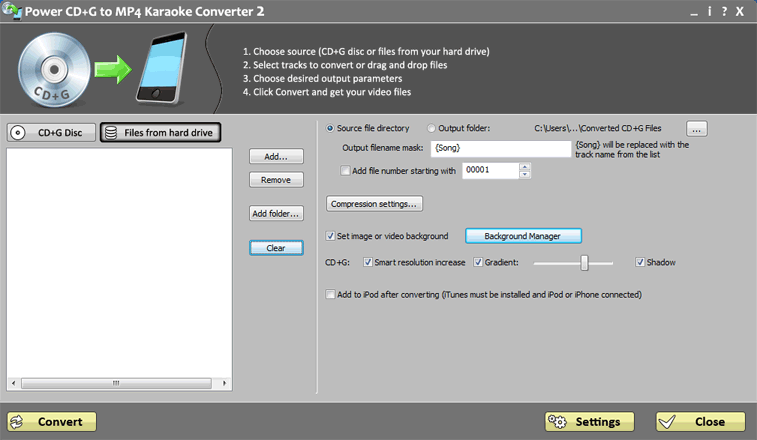
Task: Start conversion with the Convert button
Action: pyautogui.click(x=52, y=422)
